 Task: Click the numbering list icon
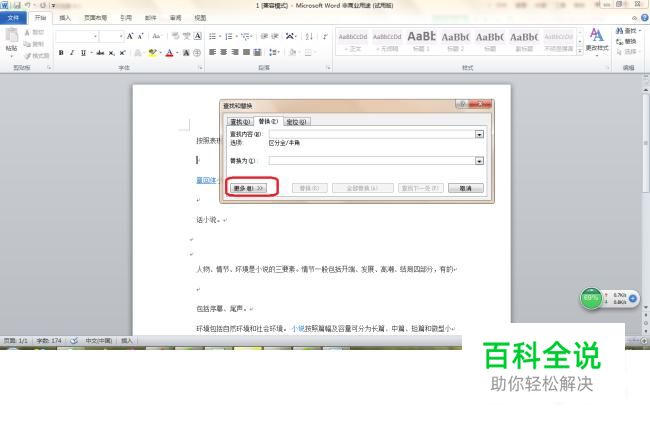[x=228, y=36]
